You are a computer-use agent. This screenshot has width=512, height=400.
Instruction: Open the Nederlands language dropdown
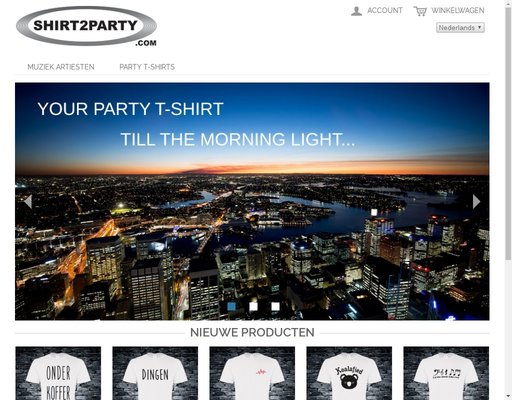click(x=460, y=28)
